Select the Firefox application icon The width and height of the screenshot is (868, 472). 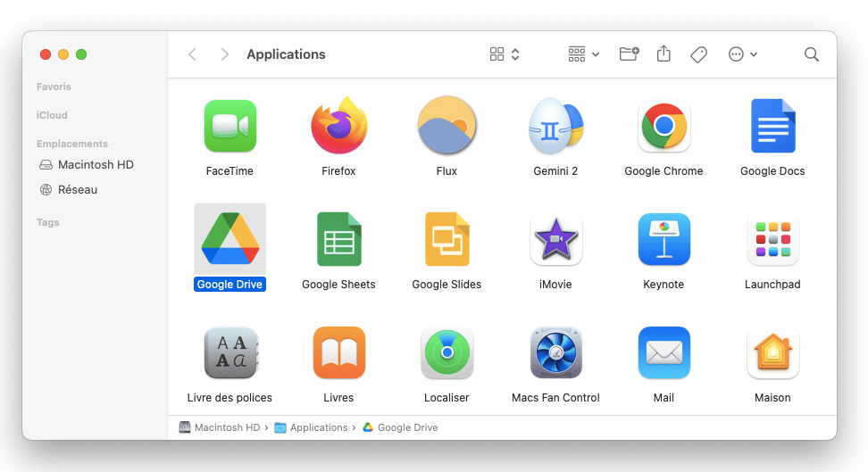click(338, 126)
